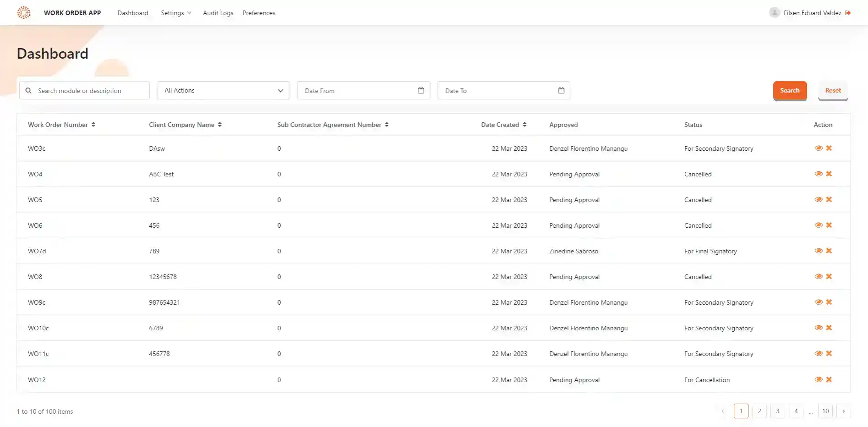View work order WO4 with eye icon
Image resolution: width=868 pixels, height=427 pixels.
point(819,174)
